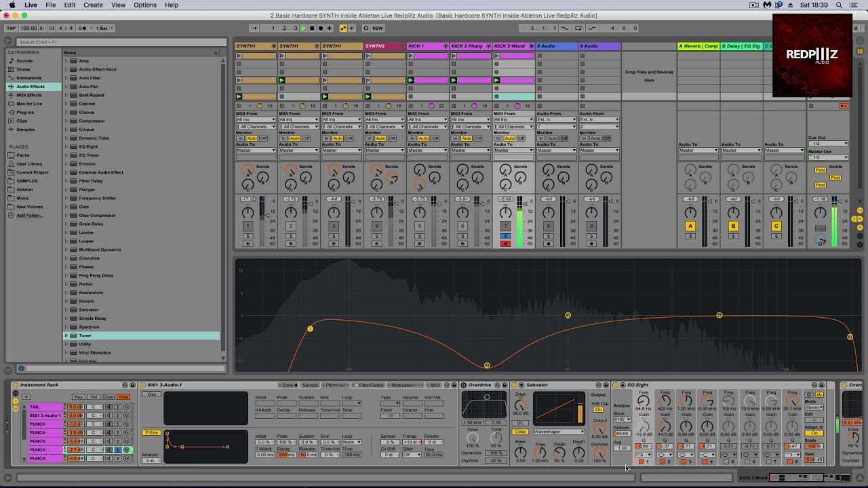This screenshot has height=488, width=868.
Task: Open the File menu
Action: 50,5
